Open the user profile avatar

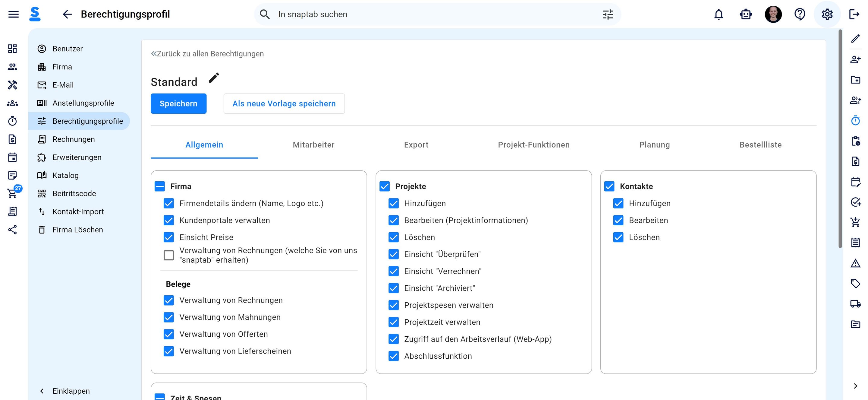pos(773,14)
